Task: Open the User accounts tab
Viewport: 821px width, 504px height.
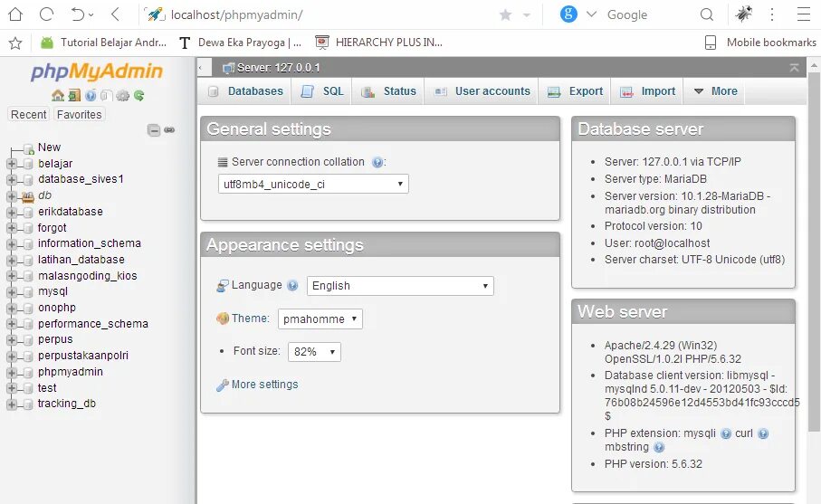Action: (482, 91)
